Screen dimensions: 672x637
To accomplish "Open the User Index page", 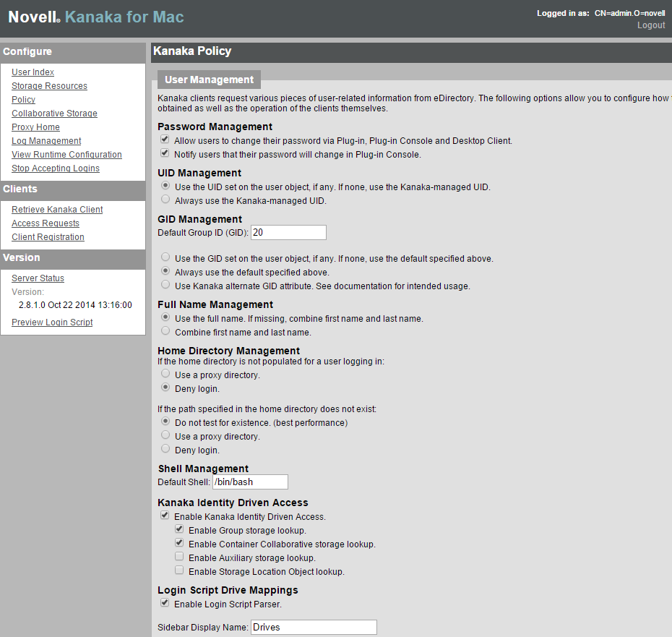I will (33, 72).
